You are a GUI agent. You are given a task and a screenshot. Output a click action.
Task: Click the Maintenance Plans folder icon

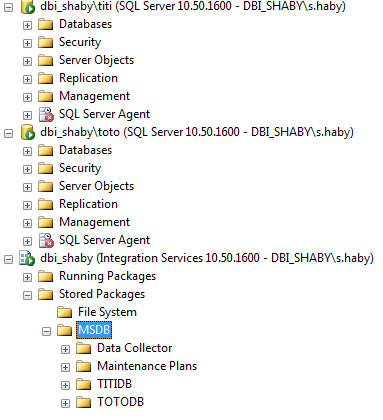point(84,367)
